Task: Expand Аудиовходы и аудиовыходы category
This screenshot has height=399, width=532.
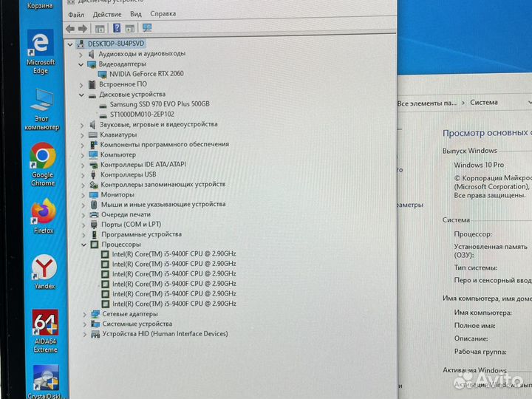Action: pos(81,54)
